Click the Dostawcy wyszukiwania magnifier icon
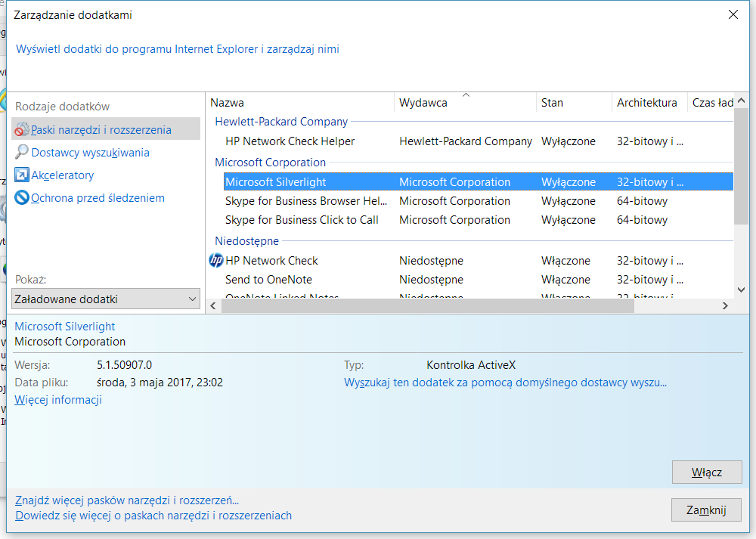The image size is (756, 539). coord(22,153)
